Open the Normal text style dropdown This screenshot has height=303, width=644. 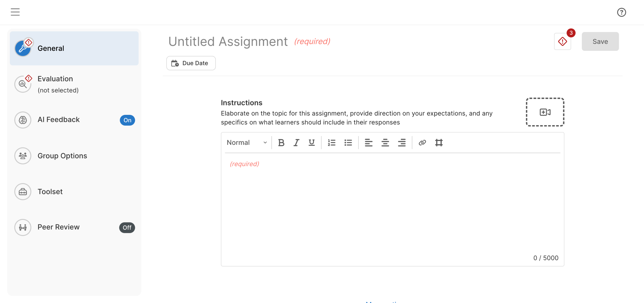(x=247, y=143)
